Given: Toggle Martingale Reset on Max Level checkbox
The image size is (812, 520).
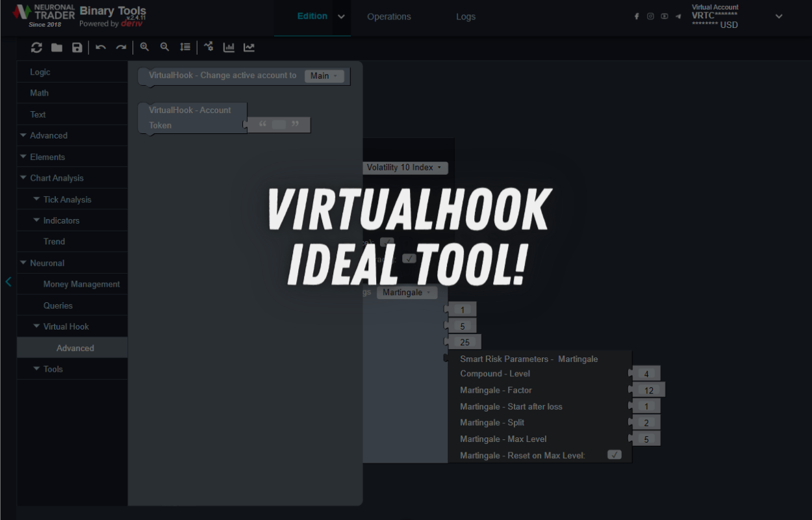Looking at the screenshot, I should coord(614,455).
